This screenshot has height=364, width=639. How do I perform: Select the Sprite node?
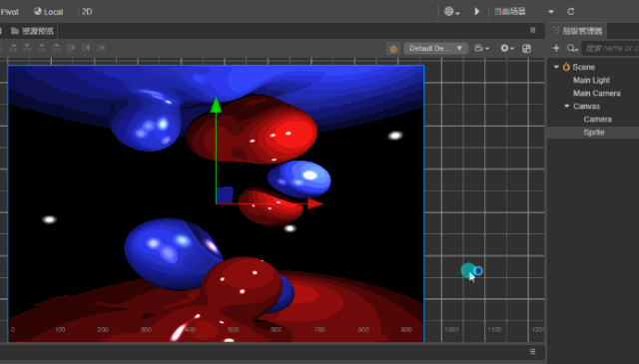[x=594, y=133]
